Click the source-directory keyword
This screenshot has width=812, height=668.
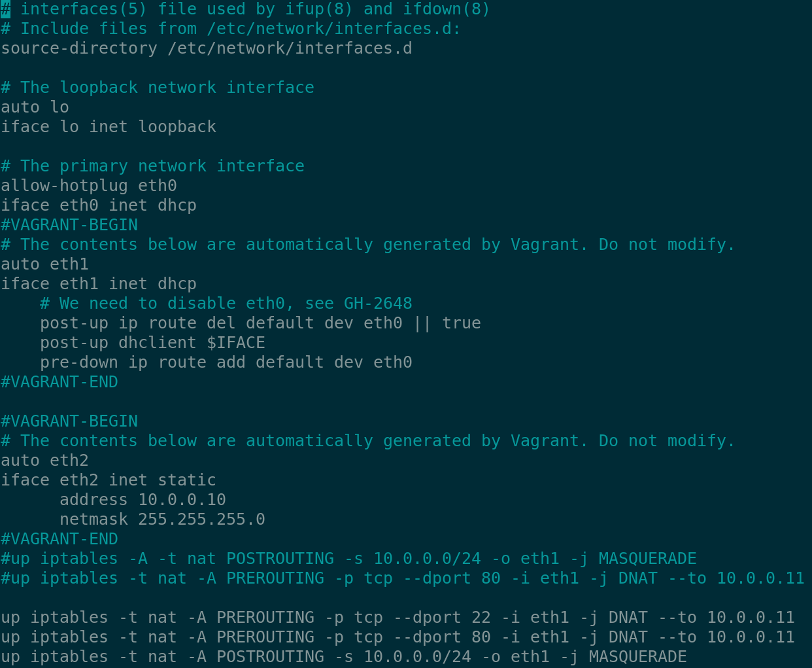[78, 48]
